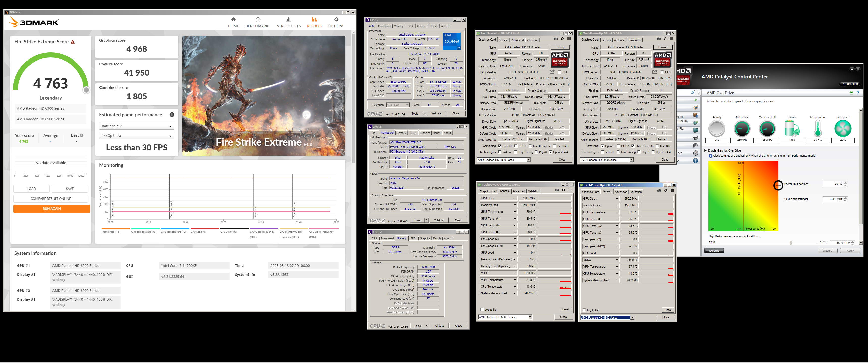This screenshot has width=868, height=363.
Task: Open Tools dropdown arrow in CPU-Z Memory window
Action: [x=427, y=326]
